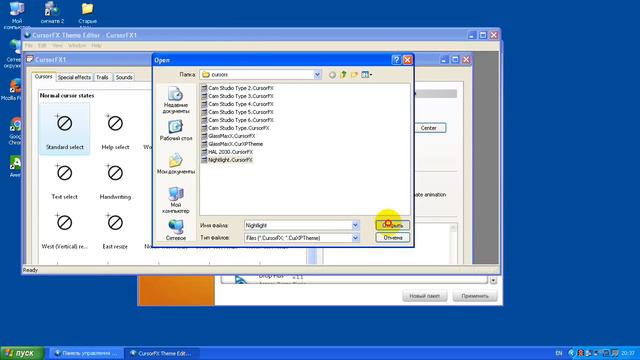
Task: Switch to the Trails tab
Action: (102, 77)
